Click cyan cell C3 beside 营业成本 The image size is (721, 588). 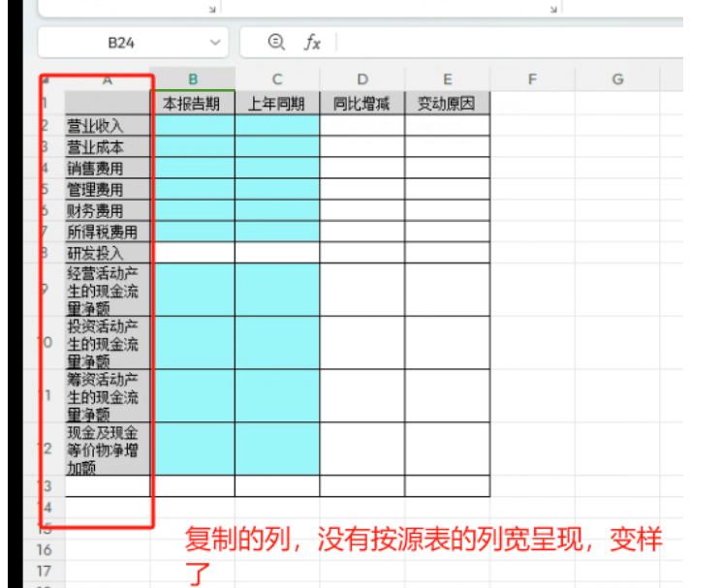pos(277,146)
